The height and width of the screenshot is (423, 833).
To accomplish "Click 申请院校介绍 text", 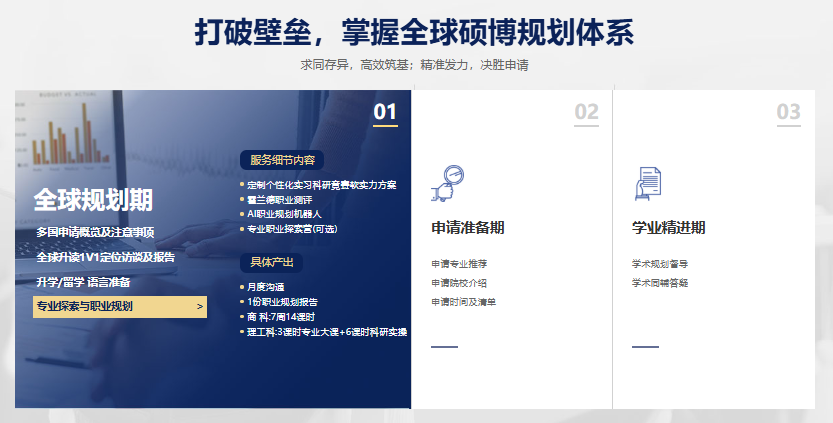I will click(x=459, y=283).
